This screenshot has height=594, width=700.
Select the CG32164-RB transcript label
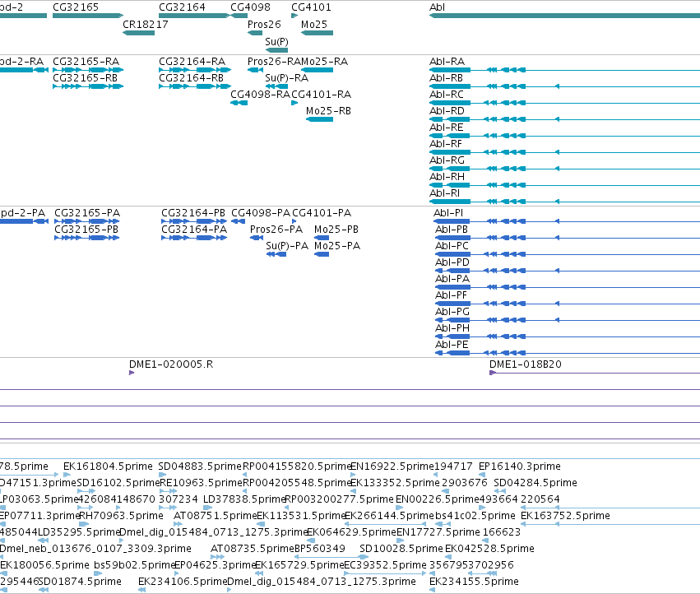pos(191,77)
